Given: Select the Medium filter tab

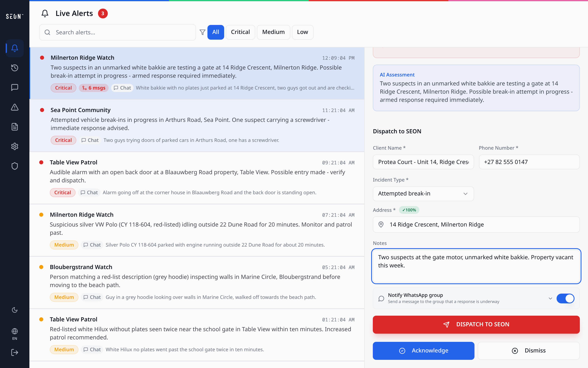Looking at the screenshot, I should click(273, 32).
